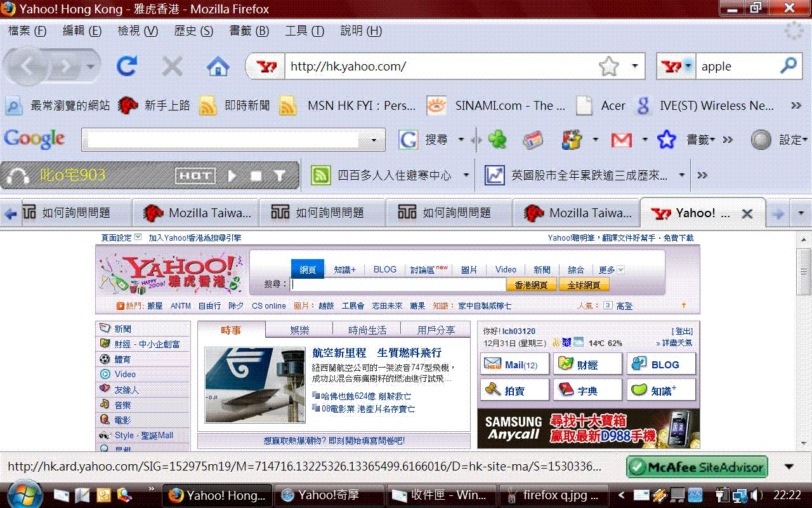This screenshot has height=508, width=812.
Task: Open the 編輯 (E) menu
Action: click(82, 30)
